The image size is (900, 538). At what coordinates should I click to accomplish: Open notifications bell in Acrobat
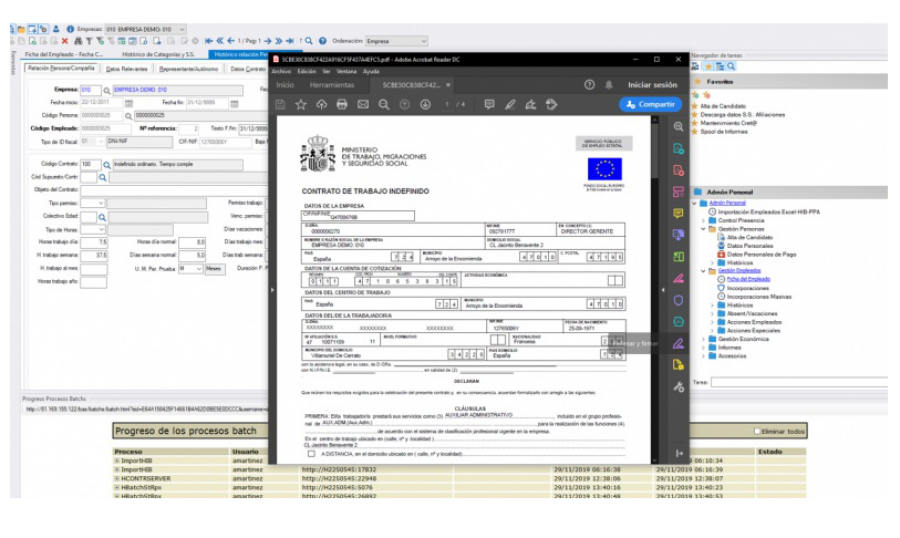click(x=609, y=84)
